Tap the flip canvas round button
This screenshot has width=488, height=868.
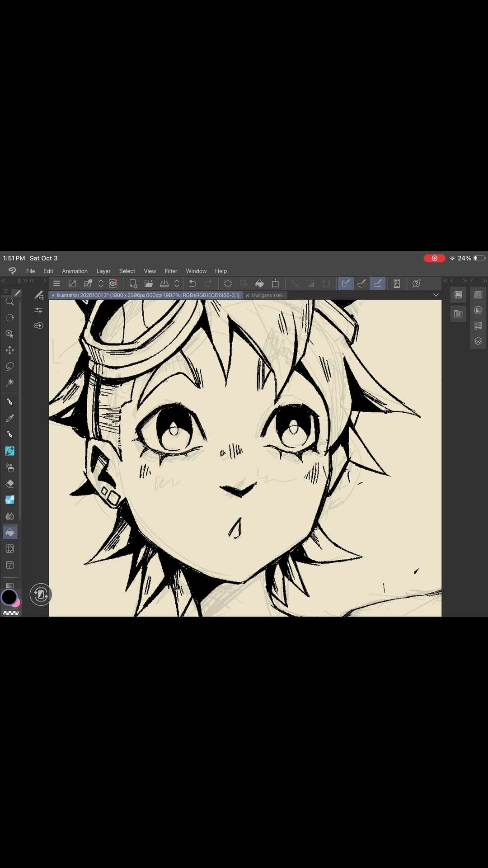pyautogui.click(x=41, y=594)
